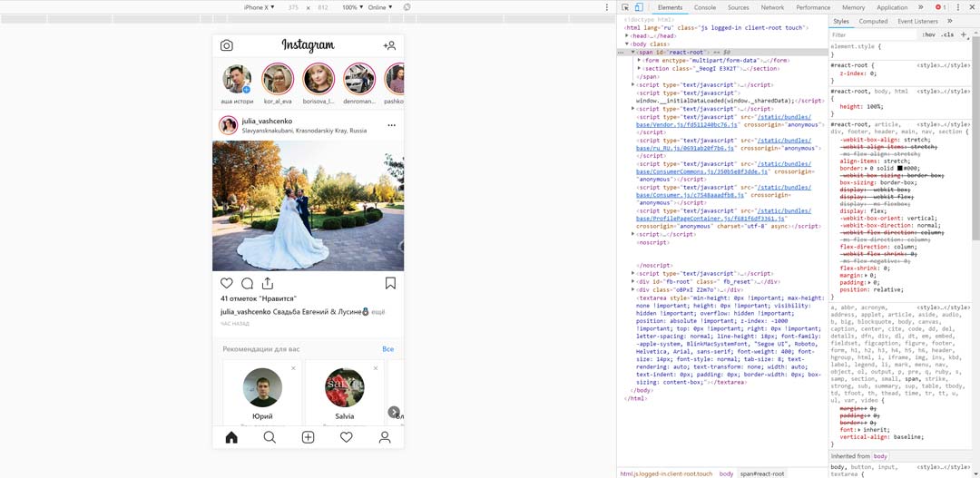Select body in the breadcrumb bar
The width and height of the screenshot is (980, 478).
[x=726, y=473]
